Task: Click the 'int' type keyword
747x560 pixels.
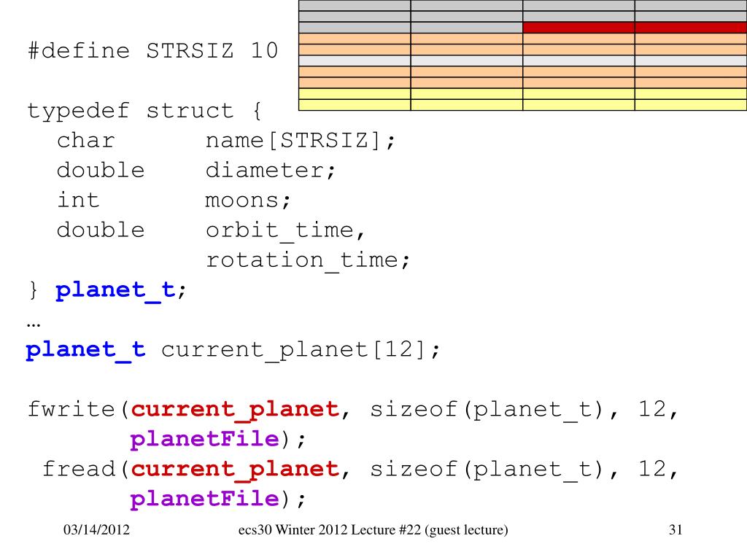Action: pos(79,200)
